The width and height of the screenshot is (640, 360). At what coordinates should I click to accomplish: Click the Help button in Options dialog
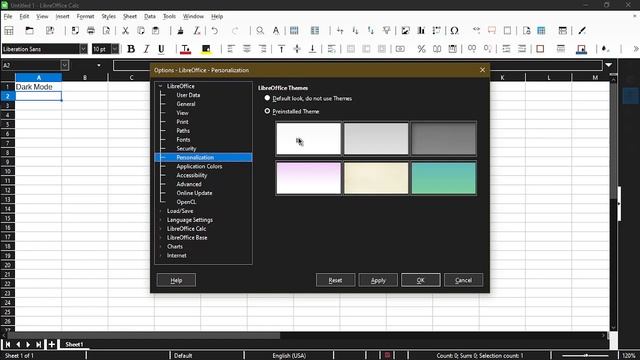coord(176,280)
